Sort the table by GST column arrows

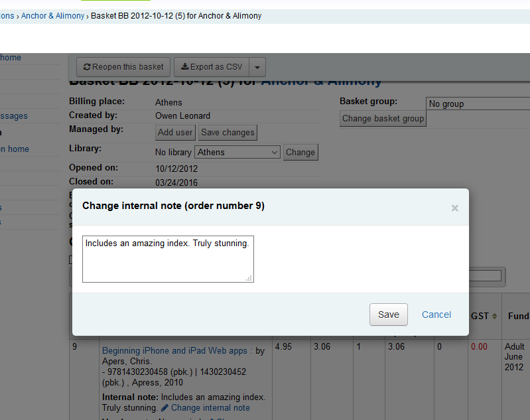tap(494, 316)
